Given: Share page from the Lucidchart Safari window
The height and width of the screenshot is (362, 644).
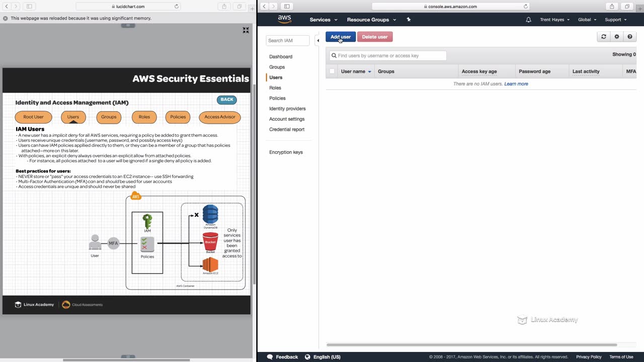Looking at the screenshot, I should click(224, 7).
